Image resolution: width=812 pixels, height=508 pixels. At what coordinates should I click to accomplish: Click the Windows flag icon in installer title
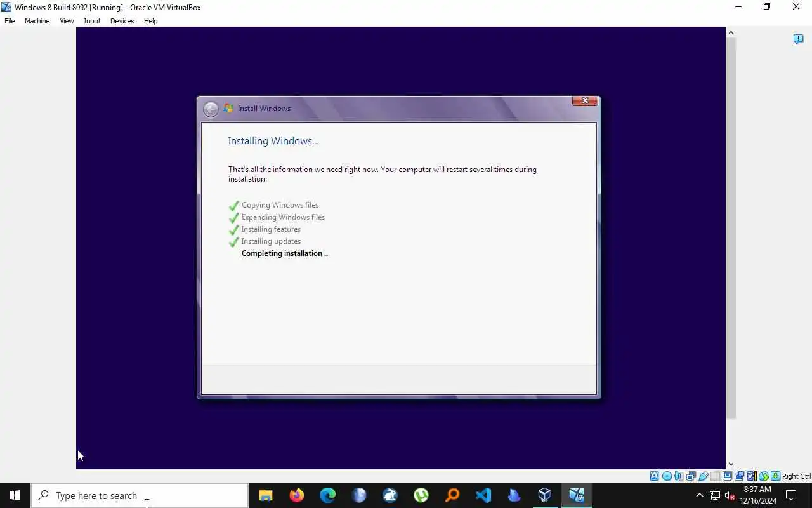[x=228, y=109]
